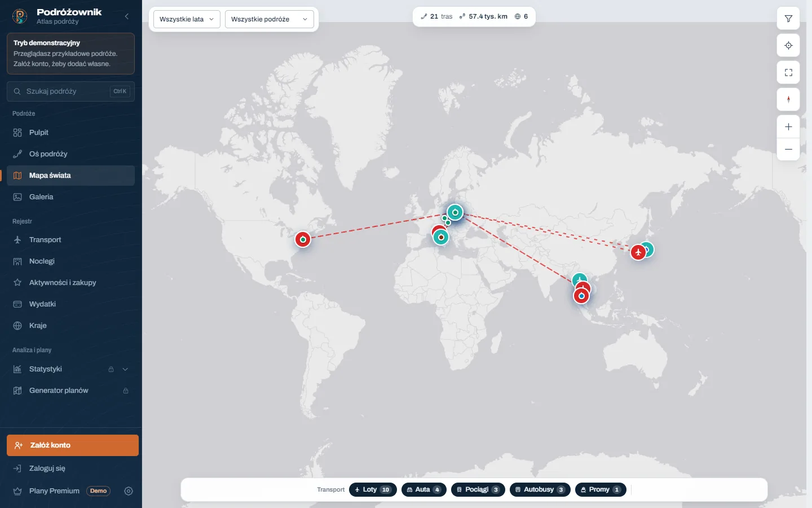Collapse the sidebar with the chevron arrow
Screen dimensions: 812x508
[127, 16]
